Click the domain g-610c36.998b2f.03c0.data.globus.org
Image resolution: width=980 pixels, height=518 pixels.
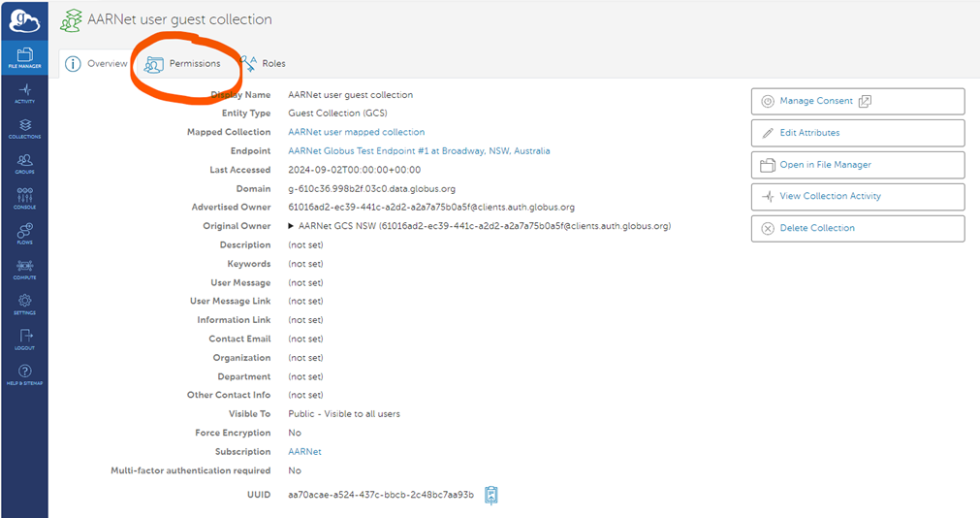(372, 188)
